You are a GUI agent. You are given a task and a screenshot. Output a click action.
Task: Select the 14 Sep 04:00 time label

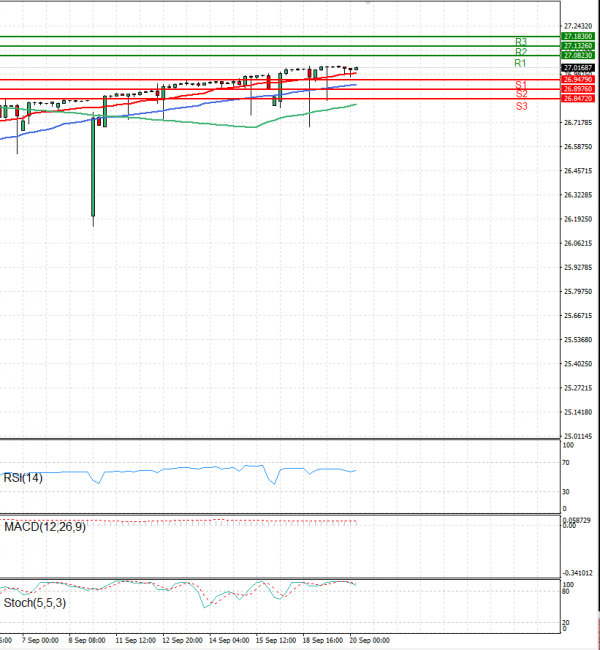tap(227, 639)
